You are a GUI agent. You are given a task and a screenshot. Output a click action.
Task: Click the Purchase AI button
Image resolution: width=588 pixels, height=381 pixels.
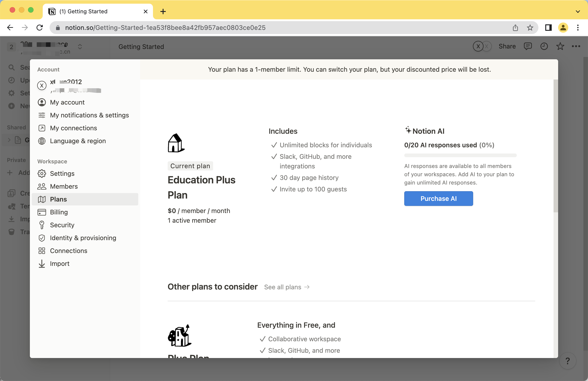tap(438, 199)
